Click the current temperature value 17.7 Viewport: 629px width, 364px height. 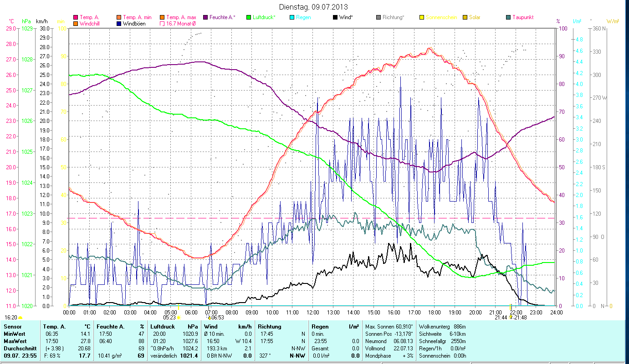point(85,356)
